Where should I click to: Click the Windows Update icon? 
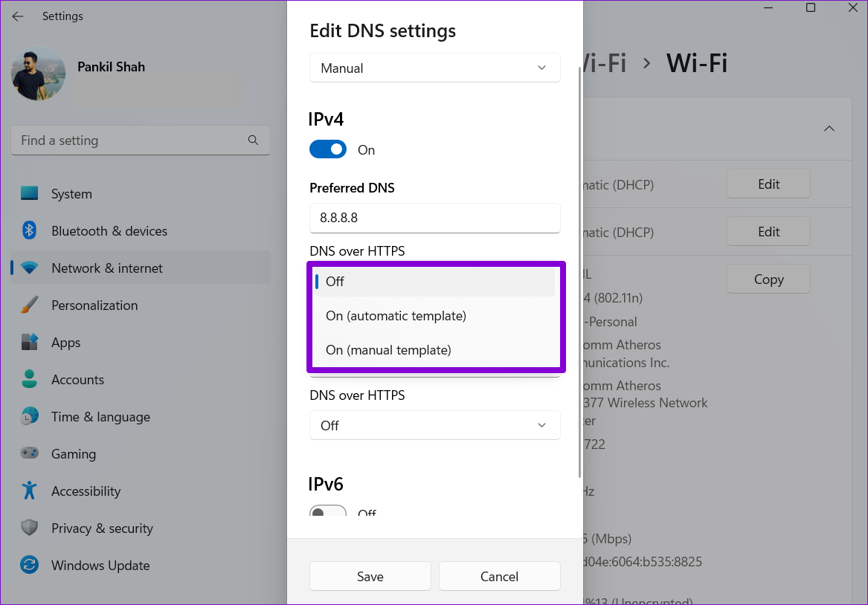coord(30,566)
